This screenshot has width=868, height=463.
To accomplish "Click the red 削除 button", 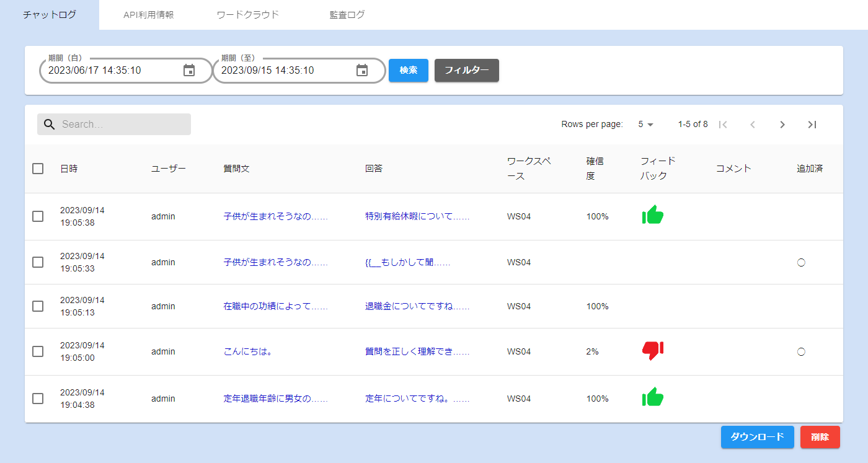I will pyautogui.click(x=820, y=437).
